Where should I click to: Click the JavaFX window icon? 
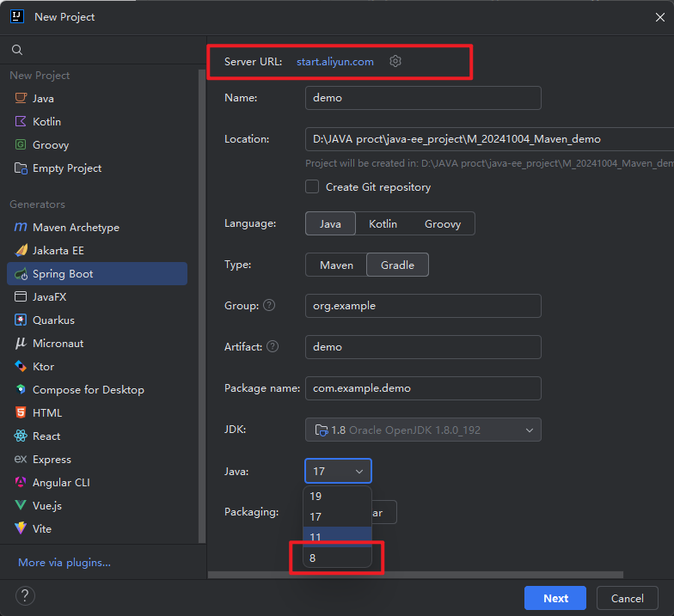[21, 296]
